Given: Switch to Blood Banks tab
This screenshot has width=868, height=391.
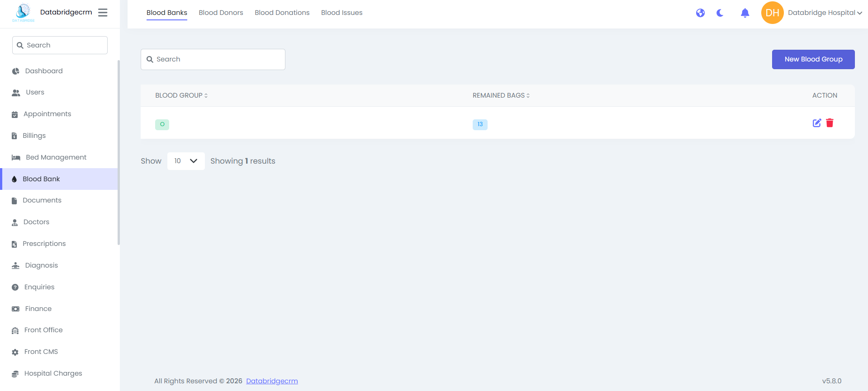Looking at the screenshot, I should pyautogui.click(x=167, y=13).
